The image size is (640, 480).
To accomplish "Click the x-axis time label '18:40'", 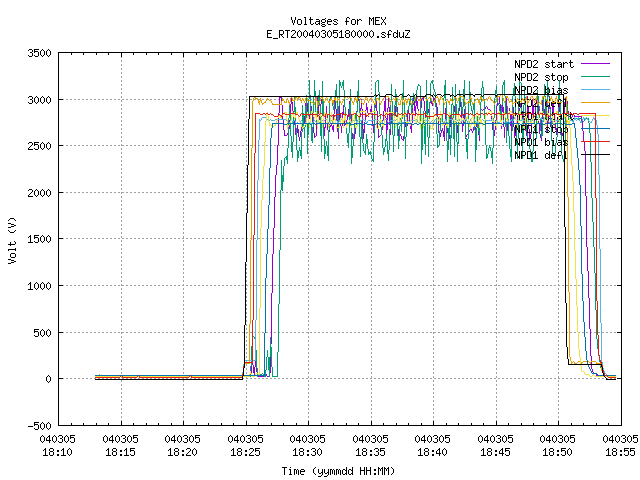I will (432, 452).
